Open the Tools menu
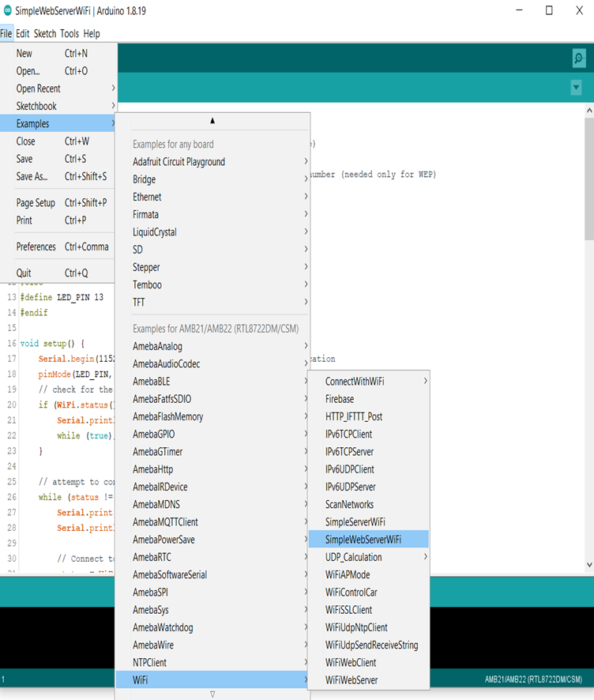 [70, 34]
